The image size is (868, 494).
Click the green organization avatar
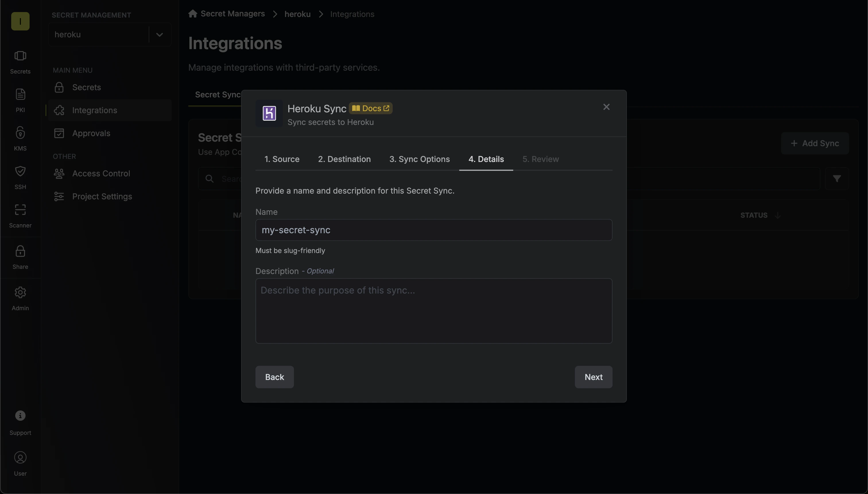pos(20,21)
